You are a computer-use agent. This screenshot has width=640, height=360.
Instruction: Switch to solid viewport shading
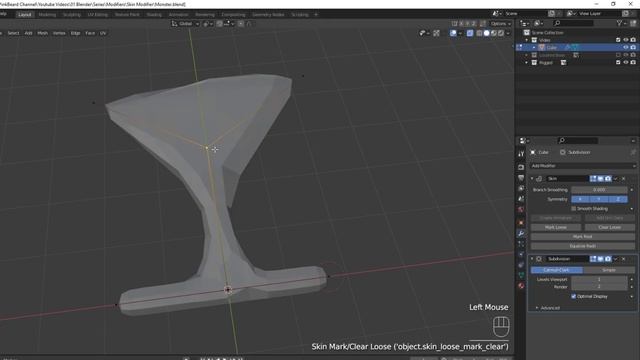[487, 33]
